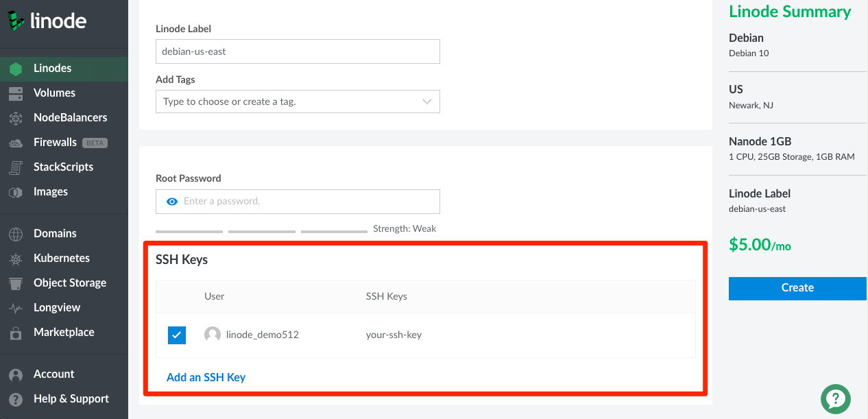Click the Kubernetes wheel icon
Viewport: 868px width, 419px height.
tap(16, 259)
